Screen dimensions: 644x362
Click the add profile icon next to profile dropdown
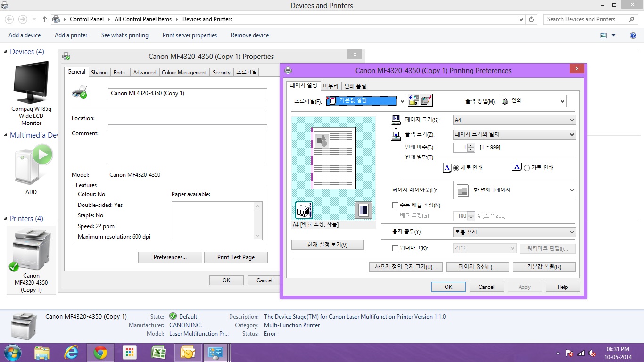coord(414,100)
